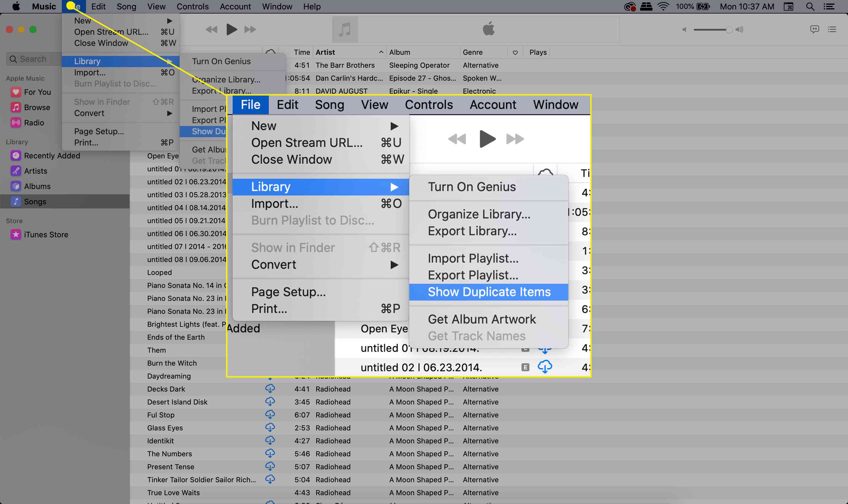Open Radio in the sidebar

(x=27, y=122)
